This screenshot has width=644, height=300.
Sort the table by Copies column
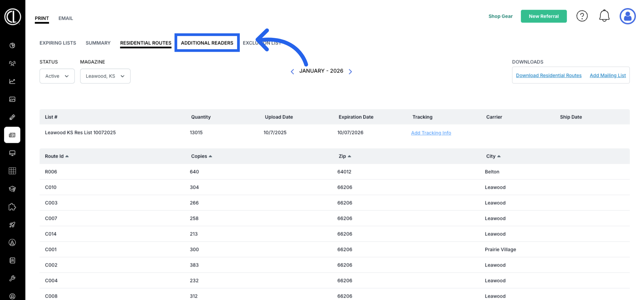(201, 156)
